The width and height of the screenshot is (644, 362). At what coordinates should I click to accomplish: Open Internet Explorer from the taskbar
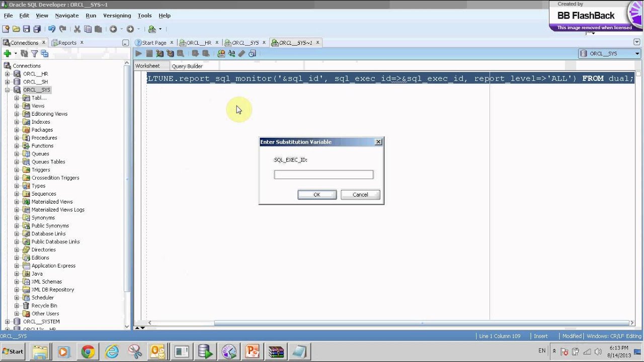(111, 351)
